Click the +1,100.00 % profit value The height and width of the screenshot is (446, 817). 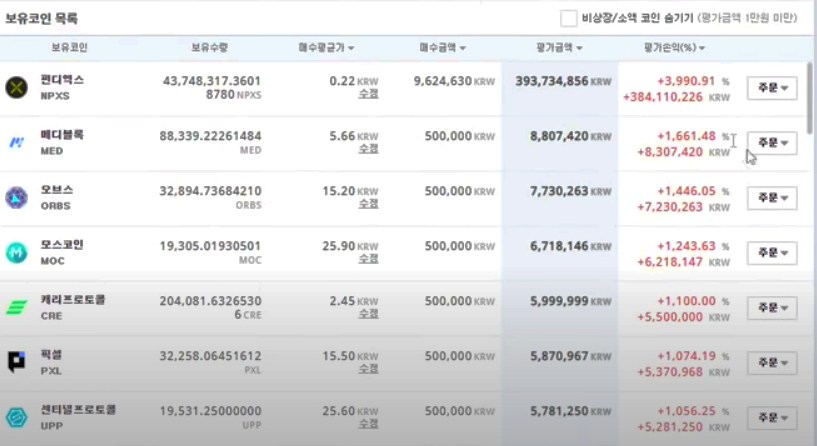point(693,301)
